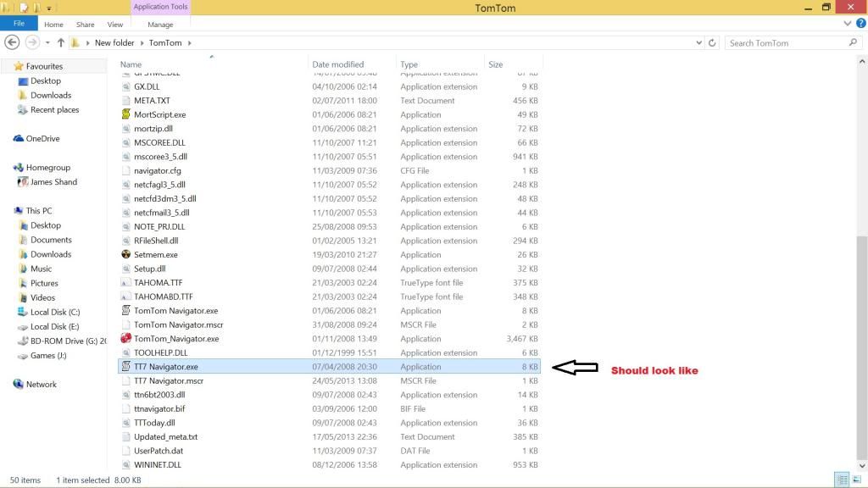Go forward with the Forward arrow
This screenshot has height=488, width=868.
(x=33, y=42)
